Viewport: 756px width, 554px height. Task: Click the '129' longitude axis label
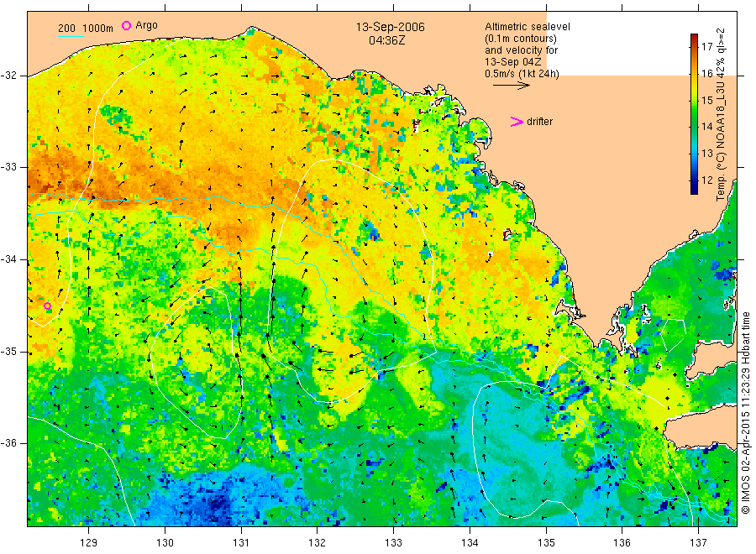tap(89, 543)
